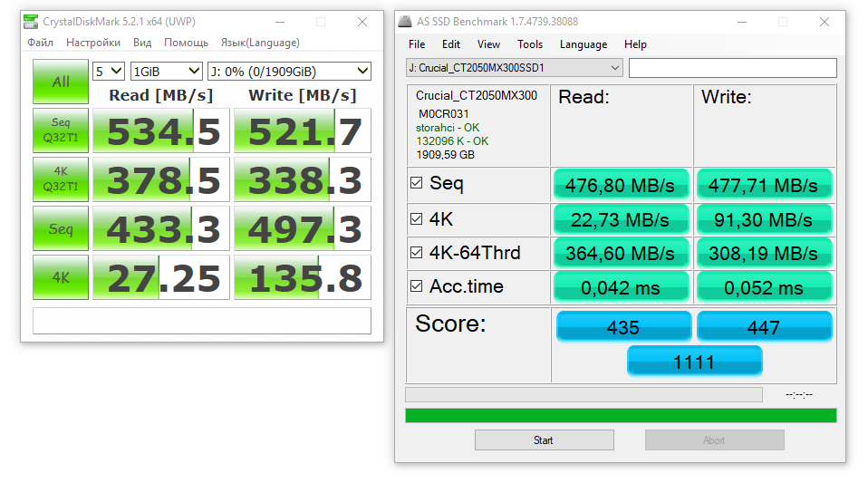
Task: Click the Seq Q32T1 write value 521.7
Action: coord(303,130)
